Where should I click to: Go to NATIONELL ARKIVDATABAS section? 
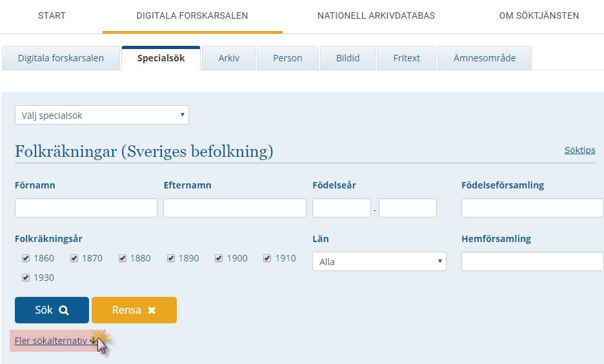pyautogui.click(x=376, y=15)
